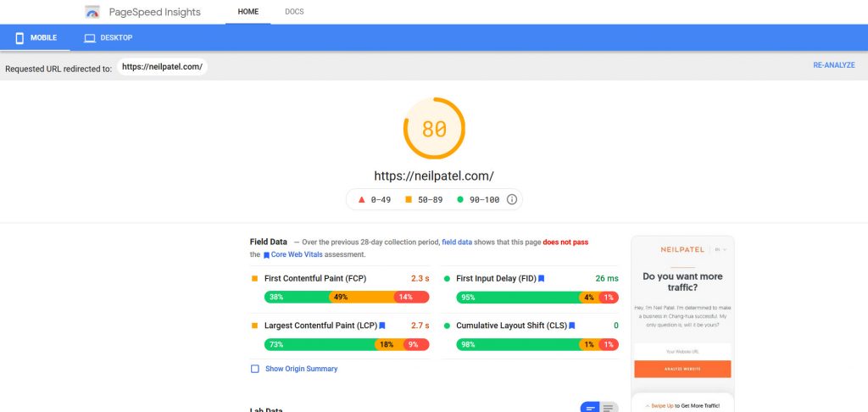Click the NEILPATEL logo in the preview
The width and height of the screenshot is (868, 412).
(682, 250)
